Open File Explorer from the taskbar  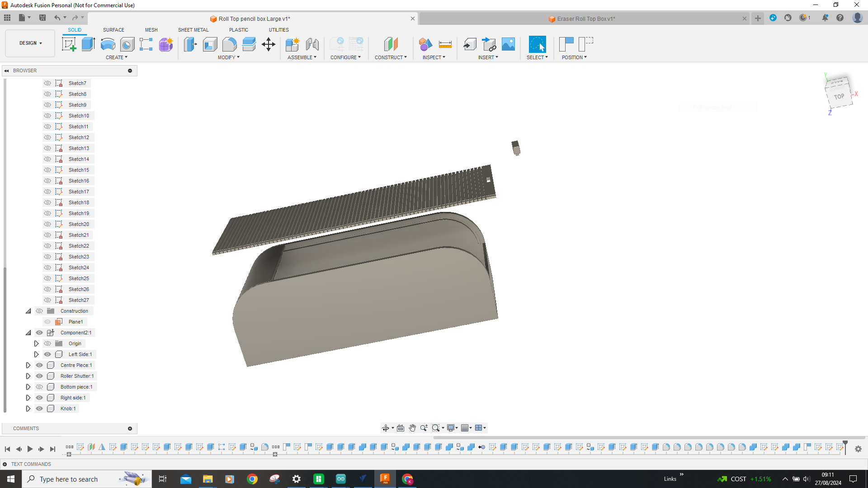[x=208, y=479]
